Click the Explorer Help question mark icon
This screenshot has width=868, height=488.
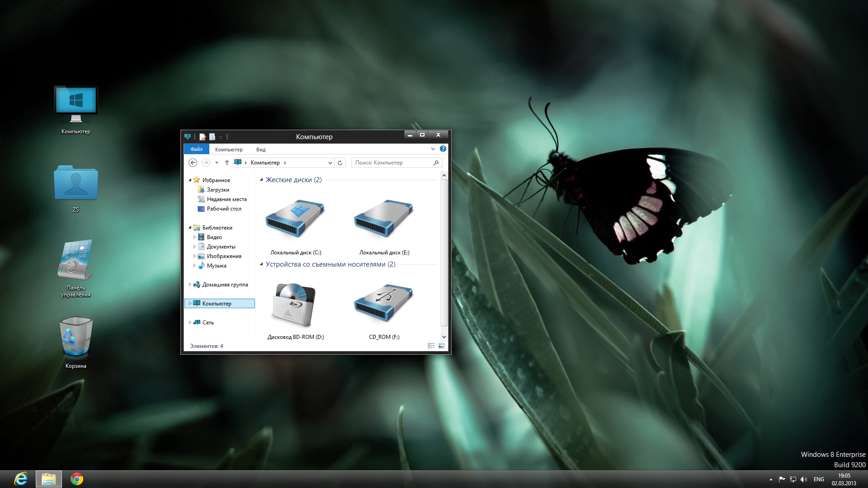[x=443, y=149]
